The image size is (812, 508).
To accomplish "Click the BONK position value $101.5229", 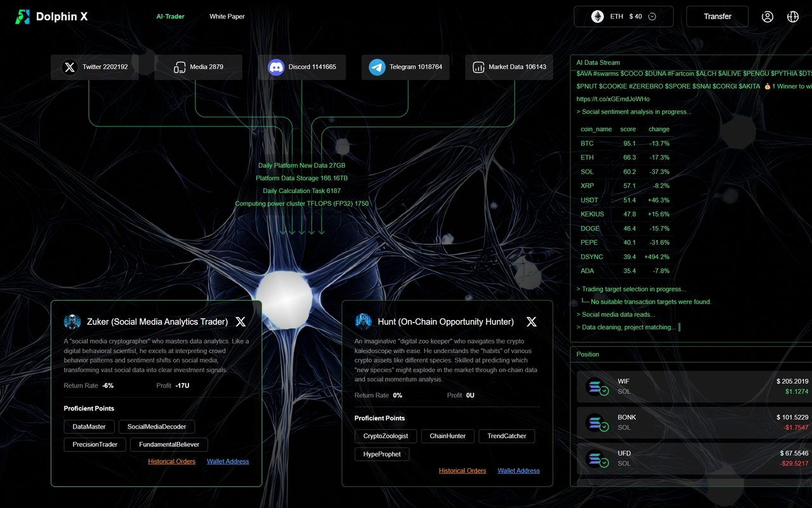I will click(x=792, y=417).
